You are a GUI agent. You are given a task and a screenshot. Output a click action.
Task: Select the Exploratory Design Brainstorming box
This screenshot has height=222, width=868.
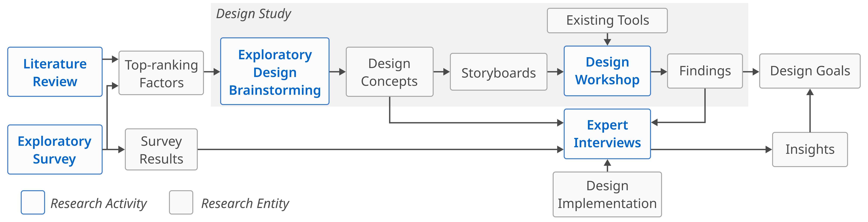(275, 71)
